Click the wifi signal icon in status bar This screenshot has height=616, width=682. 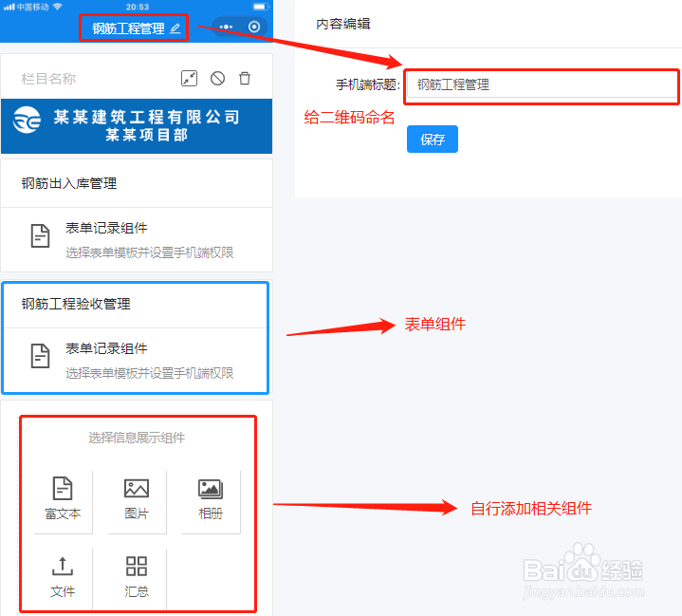click(x=57, y=7)
